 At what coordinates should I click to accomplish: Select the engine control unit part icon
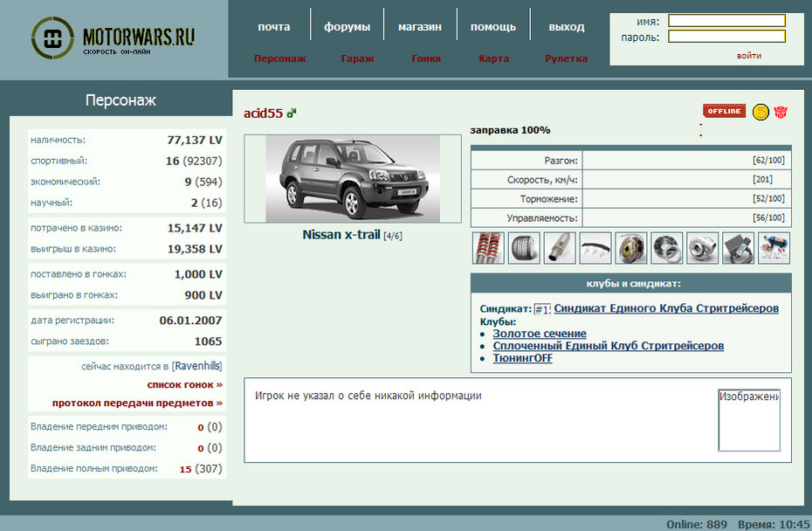[x=738, y=248]
